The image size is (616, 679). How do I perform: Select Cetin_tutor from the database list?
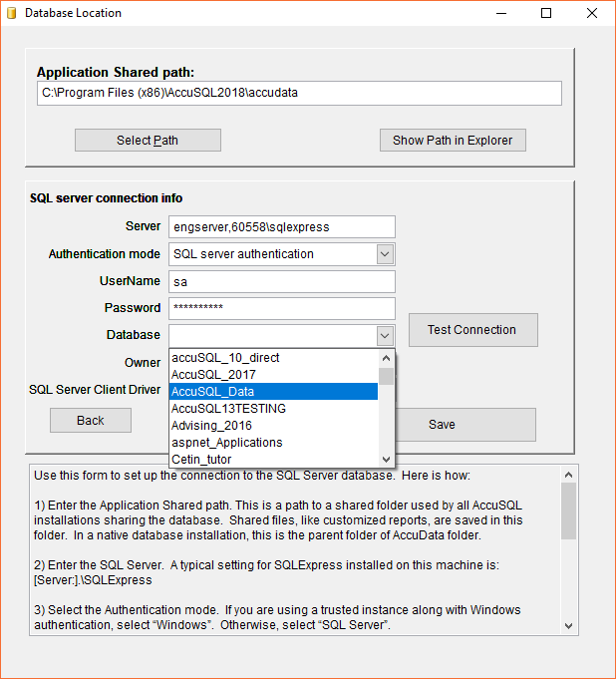tap(273, 459)
